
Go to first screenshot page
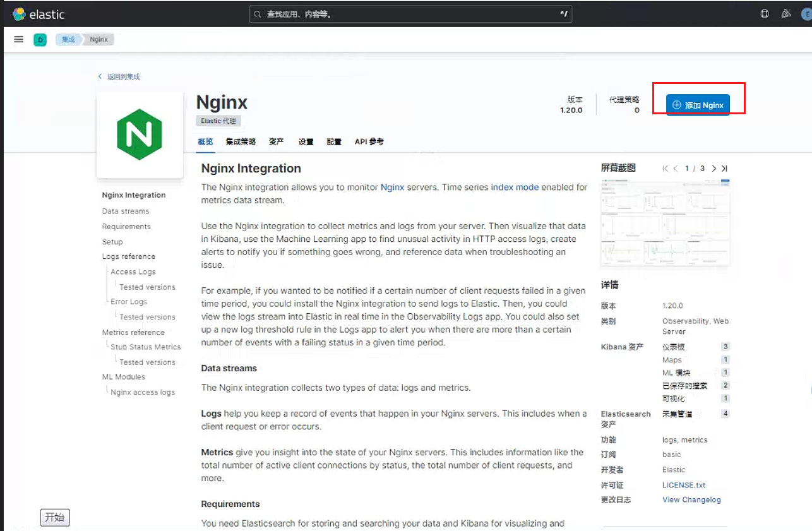tap(665, 169)
